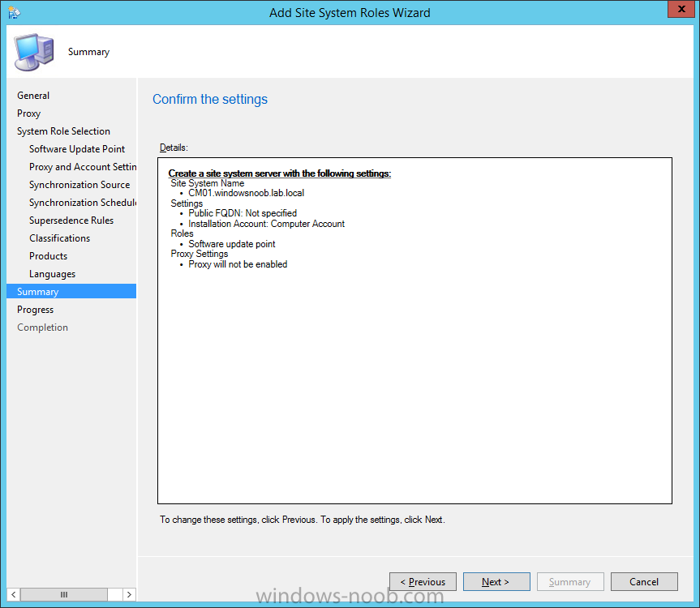Click inside the Details text box

(x=414, y=331)
